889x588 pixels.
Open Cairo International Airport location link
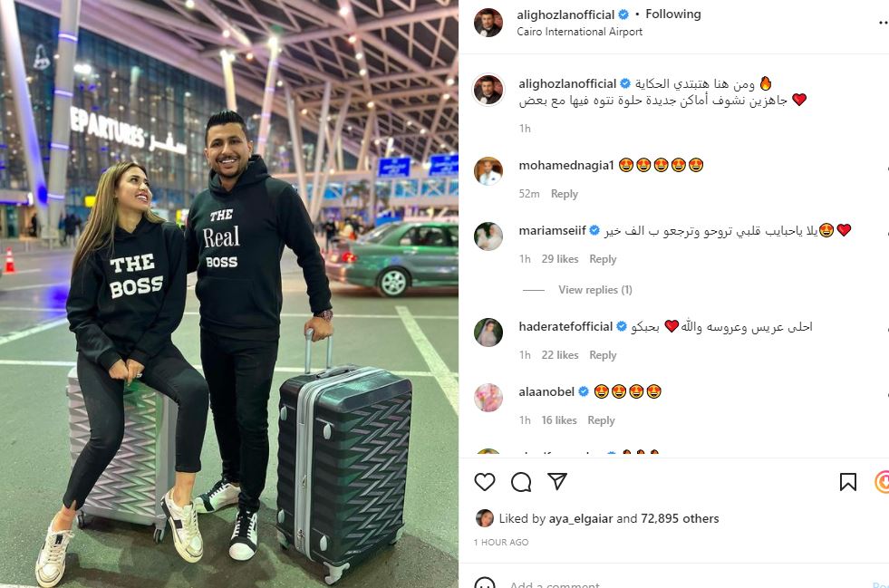579,32
